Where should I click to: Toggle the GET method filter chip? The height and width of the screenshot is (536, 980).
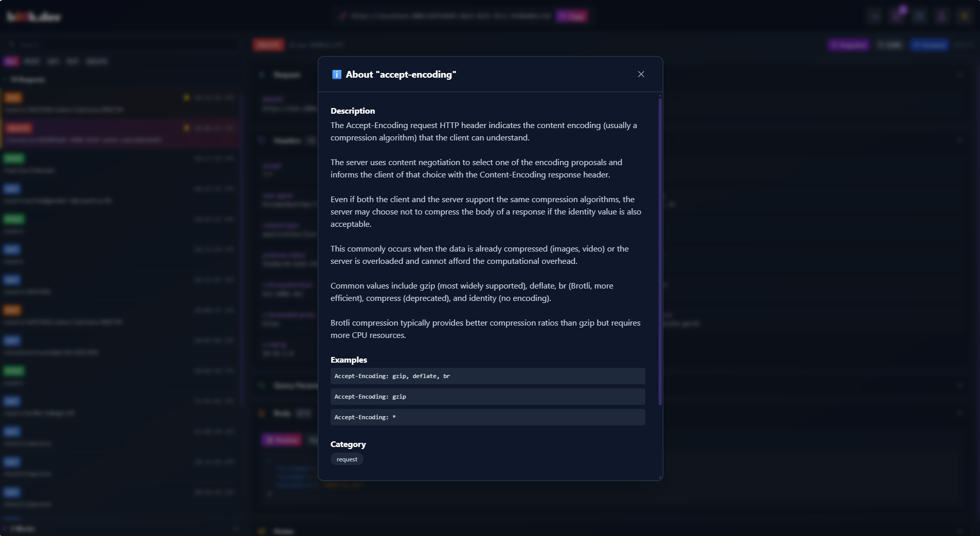(53, 61)
